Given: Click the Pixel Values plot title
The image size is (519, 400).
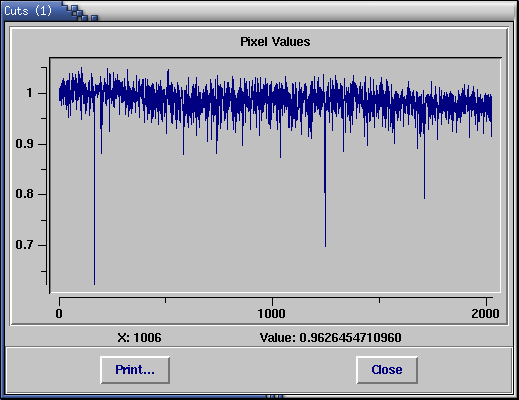Looking at the screenshot, I should pos(275,42).
